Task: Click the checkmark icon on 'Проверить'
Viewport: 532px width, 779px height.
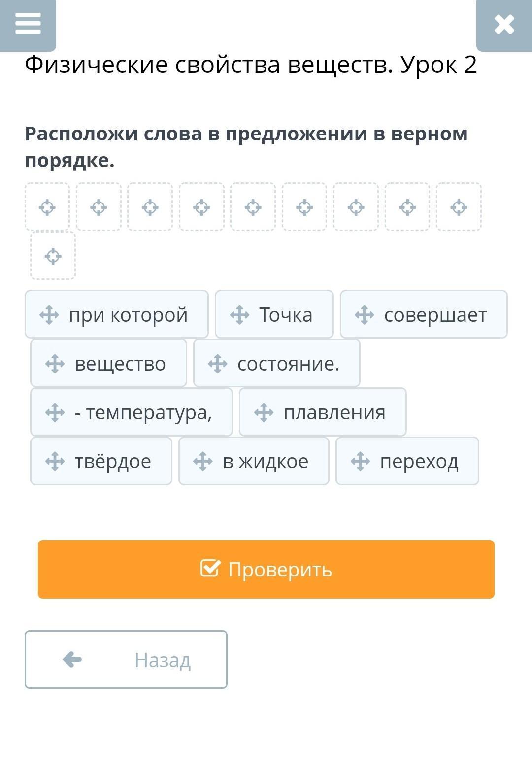Action: pos(210,569)
